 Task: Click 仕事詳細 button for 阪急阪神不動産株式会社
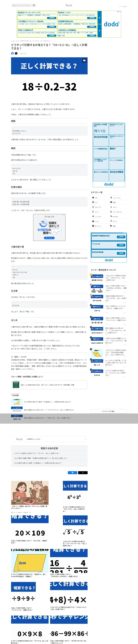(x=121, y=237)
